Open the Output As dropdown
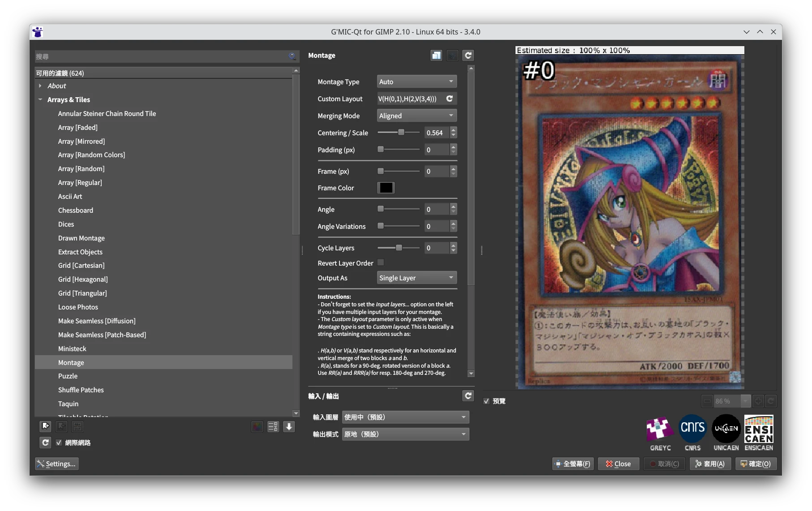The width and height of the screenshot is (812, 511). tap(416, 278)
